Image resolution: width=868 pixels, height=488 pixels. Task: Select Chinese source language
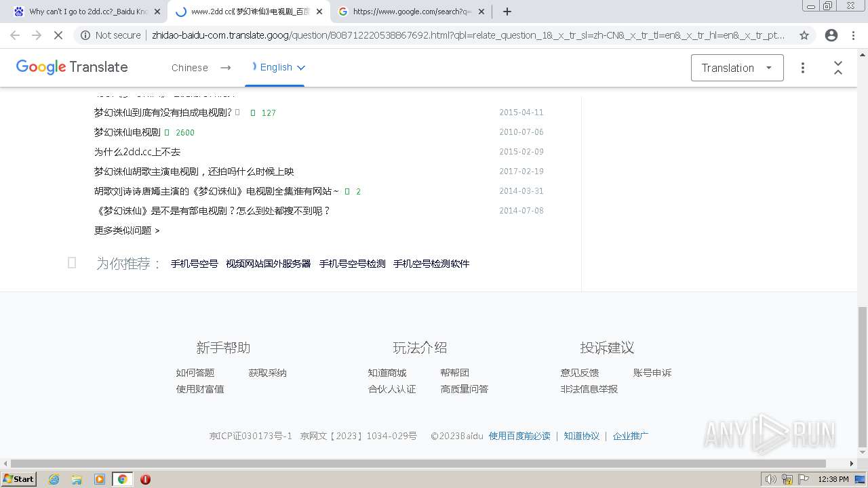click(190, 68)
